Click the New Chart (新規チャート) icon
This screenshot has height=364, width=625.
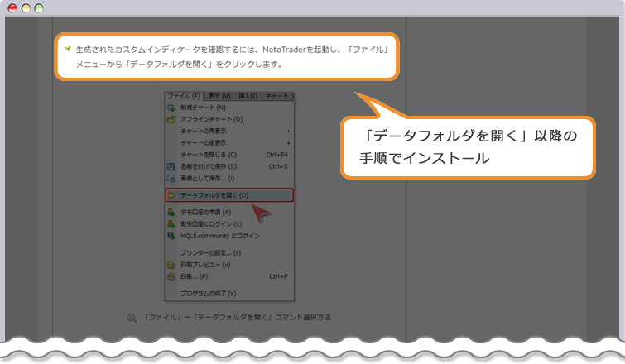[171, 108]
